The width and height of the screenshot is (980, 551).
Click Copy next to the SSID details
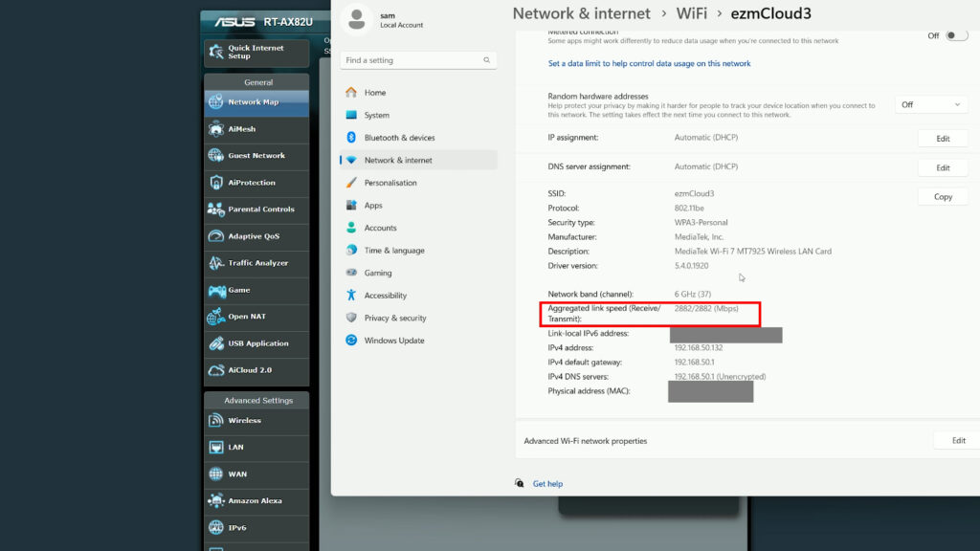(x=943, y=196)
